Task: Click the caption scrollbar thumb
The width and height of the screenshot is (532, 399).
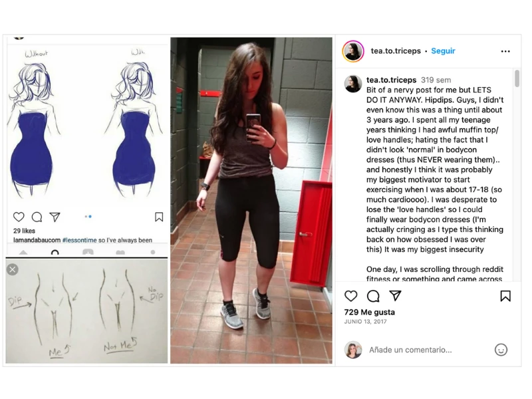Action: [517, 78]
